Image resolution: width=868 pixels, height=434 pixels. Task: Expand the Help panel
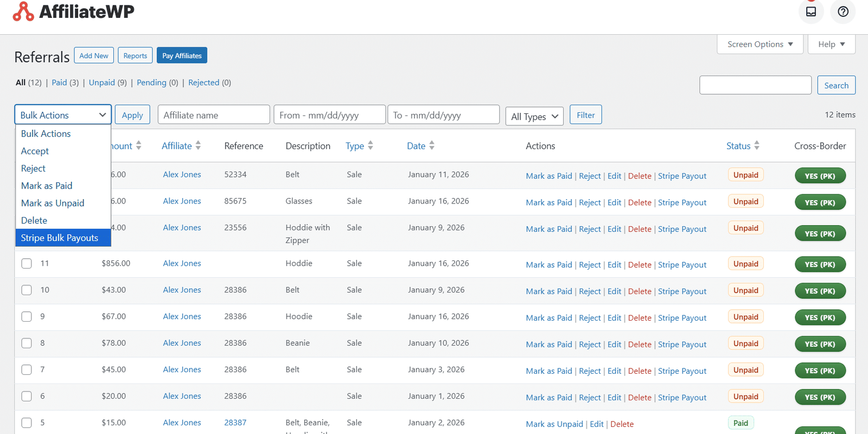(x=832, y=44)
